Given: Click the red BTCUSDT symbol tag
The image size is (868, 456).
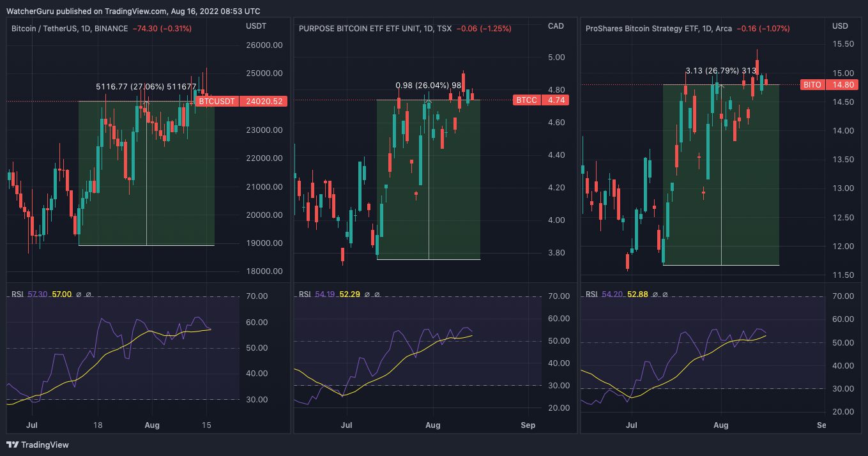Looking at the screenshot, I should click(x=216, y=101).
